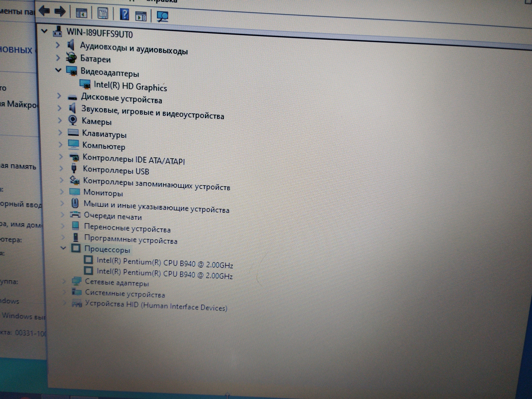
Task: Select the Системные устройства label
Action: (x=125, y=293)
